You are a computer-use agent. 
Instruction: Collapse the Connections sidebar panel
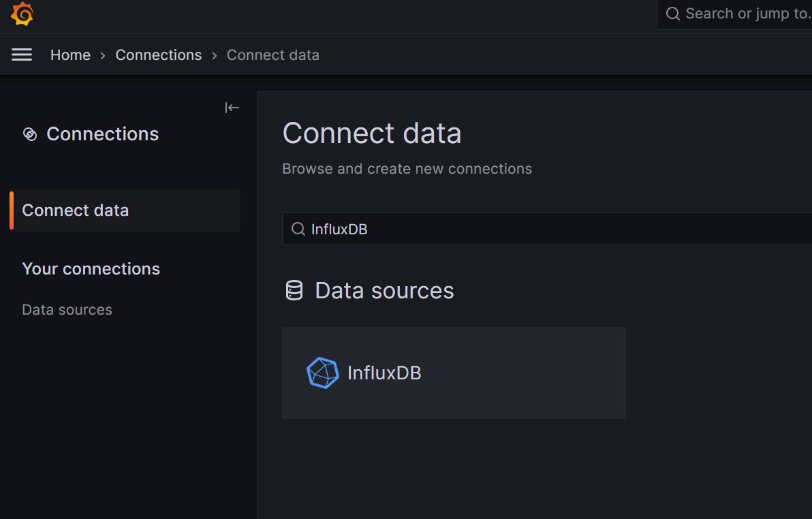coord(232,108)
